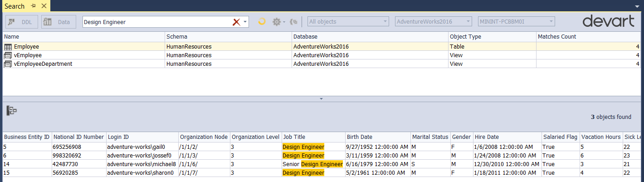Clear the search text with red X

[x=236, y=22]
